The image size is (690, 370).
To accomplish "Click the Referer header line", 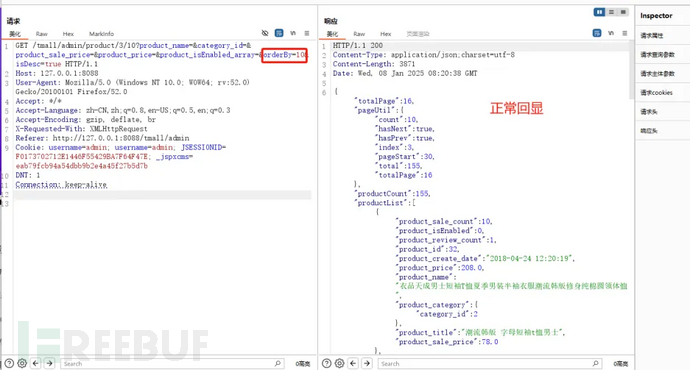I will [102, 138].
